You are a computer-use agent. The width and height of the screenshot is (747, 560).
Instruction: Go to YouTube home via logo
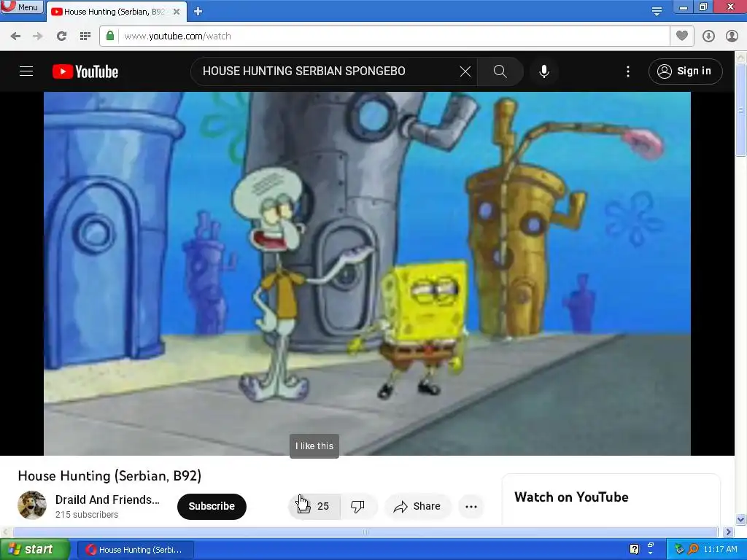click(85, 71)
